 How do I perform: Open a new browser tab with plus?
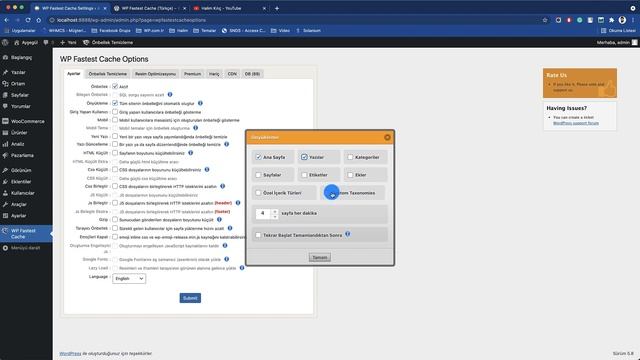tap(277, 8)
